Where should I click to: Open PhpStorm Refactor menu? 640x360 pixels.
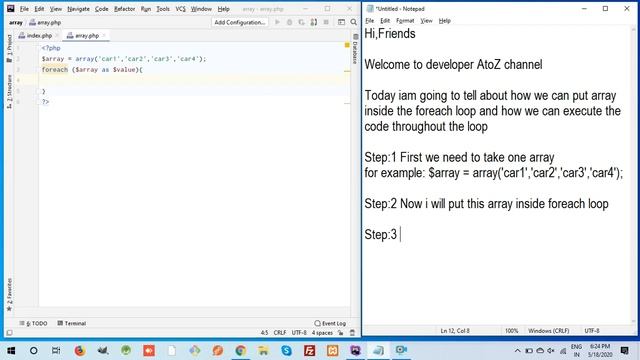click(124, 9)
